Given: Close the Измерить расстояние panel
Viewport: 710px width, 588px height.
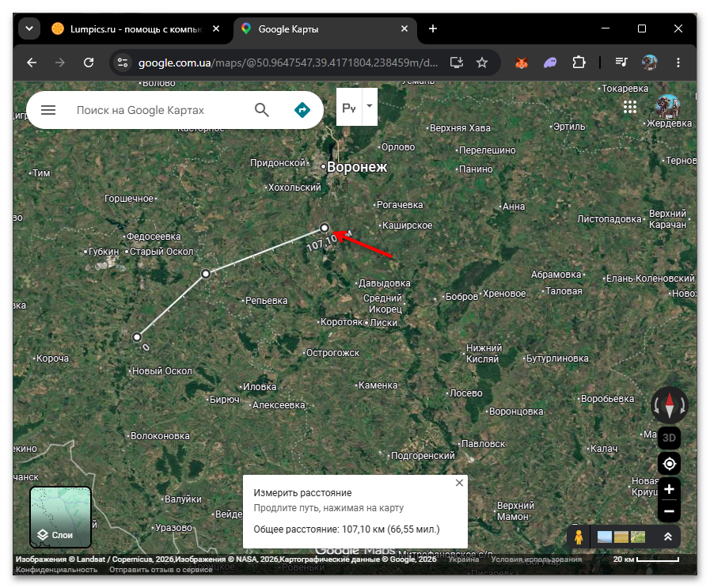Looking at the screenshot, I should [x=459, y=483].
